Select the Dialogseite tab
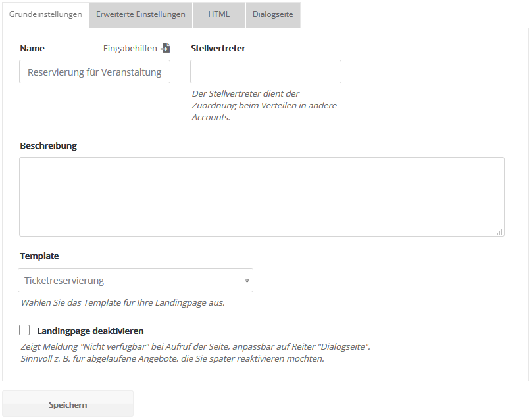The height and width of the screenshot is (420, 531). pyautogui.click(x=273, y=14)
